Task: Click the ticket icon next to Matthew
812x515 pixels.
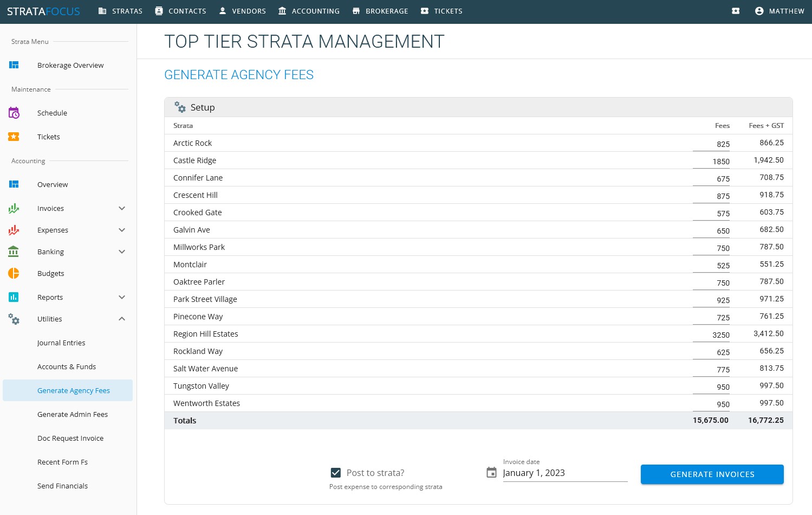Action: [x=736, y=11]
